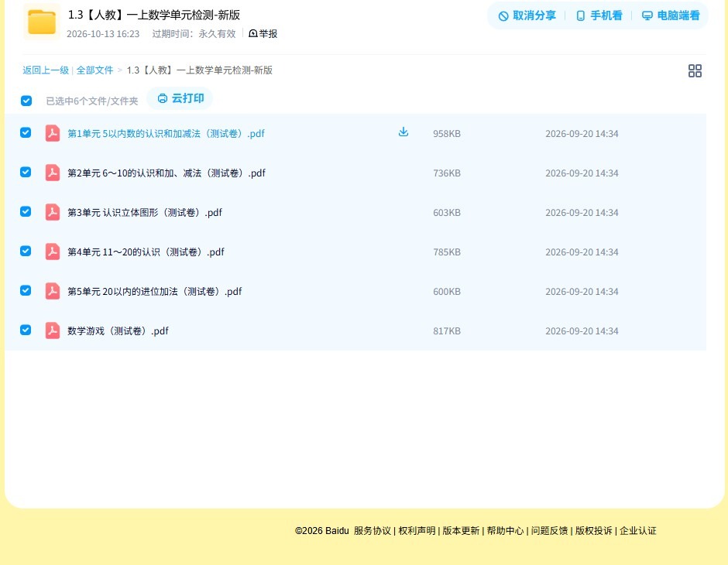Open 数学游戏(测试卷).pdf file name
Image resolution: width=728 pixels, height=565 pixels.
tap(118, 330)
